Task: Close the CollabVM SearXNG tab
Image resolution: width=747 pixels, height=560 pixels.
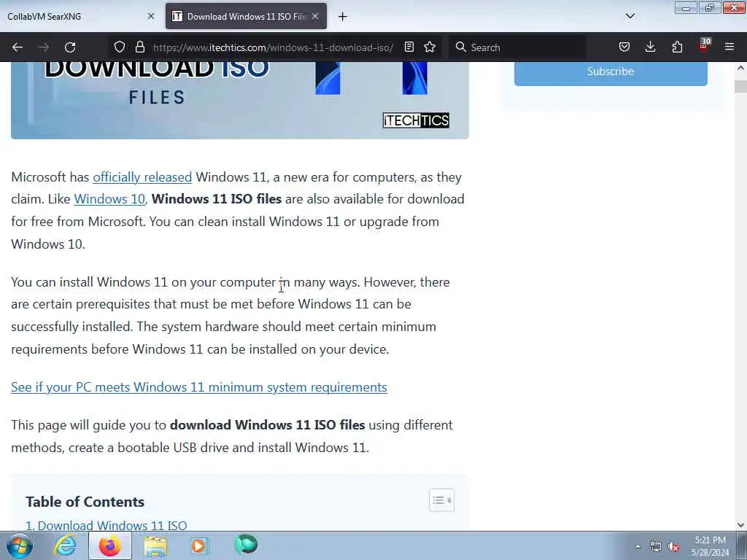Action: point(151,16)
